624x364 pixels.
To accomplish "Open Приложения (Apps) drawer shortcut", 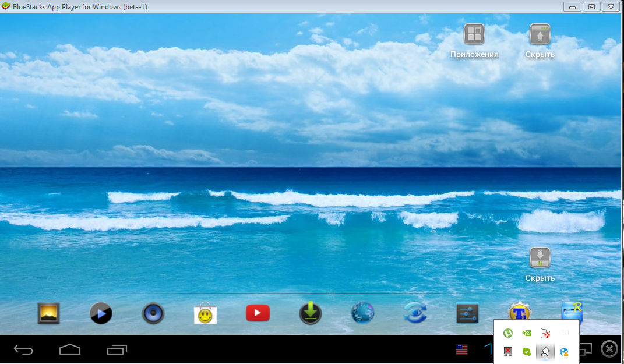I will (x=474, y=35).
